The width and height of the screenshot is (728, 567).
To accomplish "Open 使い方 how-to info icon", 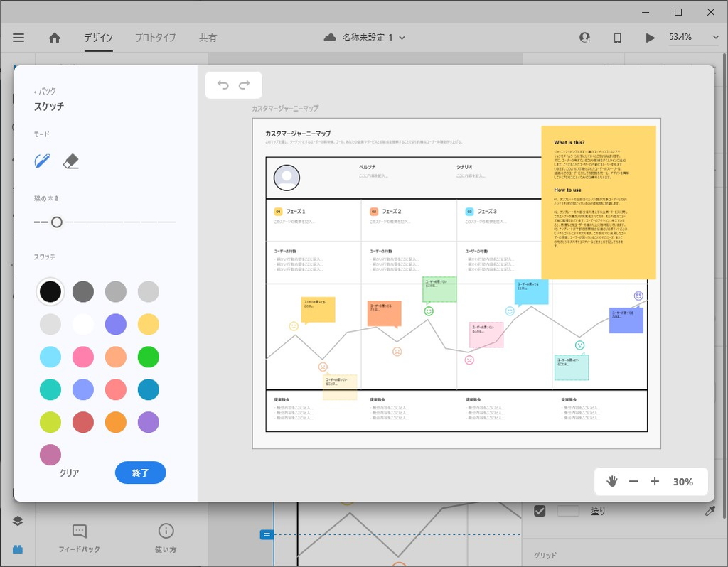I will pos(166,530).
